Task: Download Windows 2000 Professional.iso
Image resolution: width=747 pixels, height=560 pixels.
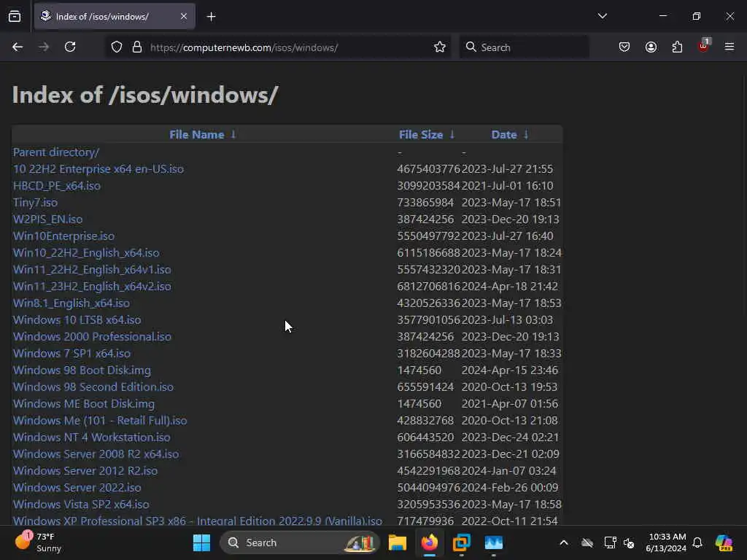Action: (92, 337)
